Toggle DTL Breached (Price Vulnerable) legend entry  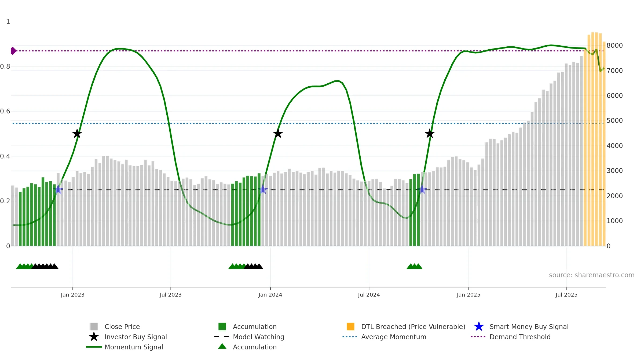pyautogui.click(x=406, y=327)
